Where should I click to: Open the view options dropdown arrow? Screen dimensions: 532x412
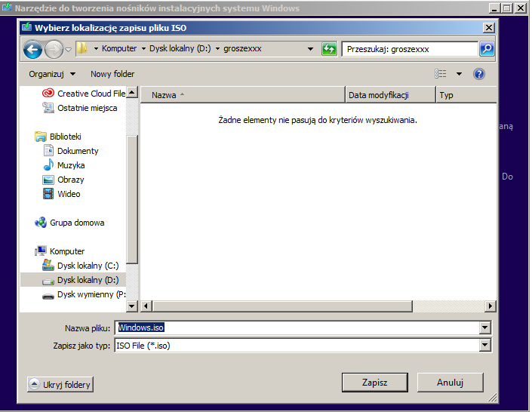click(459, 74)
